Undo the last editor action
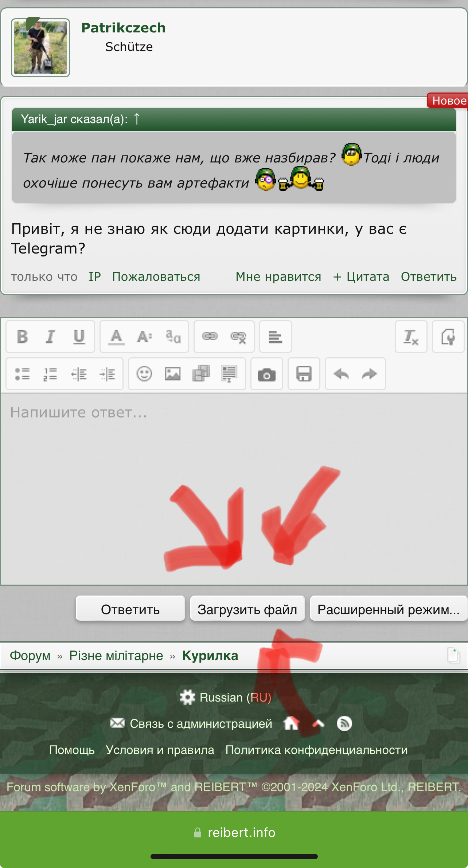Viewport: 468px width, 868px height. point(341,374)
